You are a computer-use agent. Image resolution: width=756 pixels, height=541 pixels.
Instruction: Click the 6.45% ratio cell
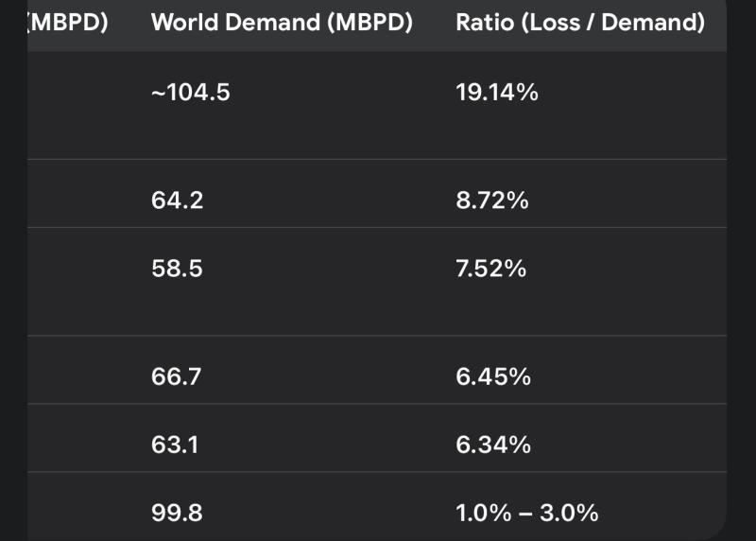coord(493,376)
